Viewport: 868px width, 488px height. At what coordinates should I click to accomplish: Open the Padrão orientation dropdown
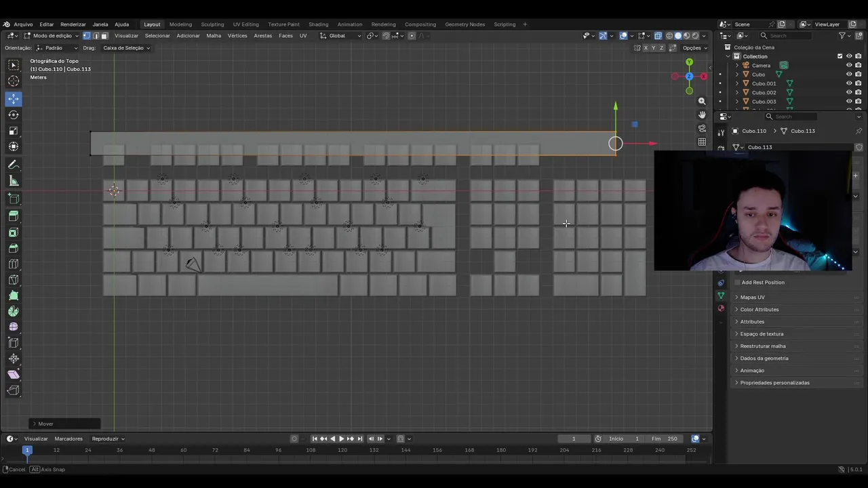57,48
